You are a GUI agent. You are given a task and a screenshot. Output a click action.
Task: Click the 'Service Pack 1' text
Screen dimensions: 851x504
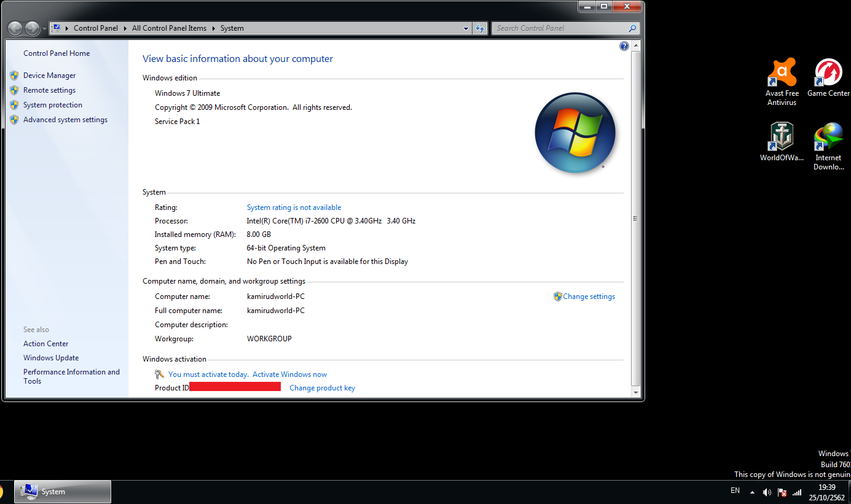tap(177, 122)
